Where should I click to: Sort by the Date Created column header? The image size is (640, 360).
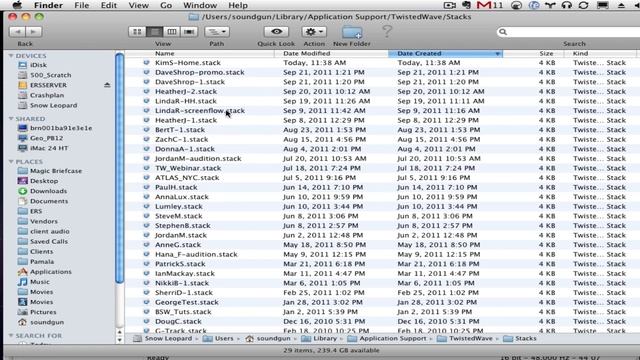click(x=445, y=53)
